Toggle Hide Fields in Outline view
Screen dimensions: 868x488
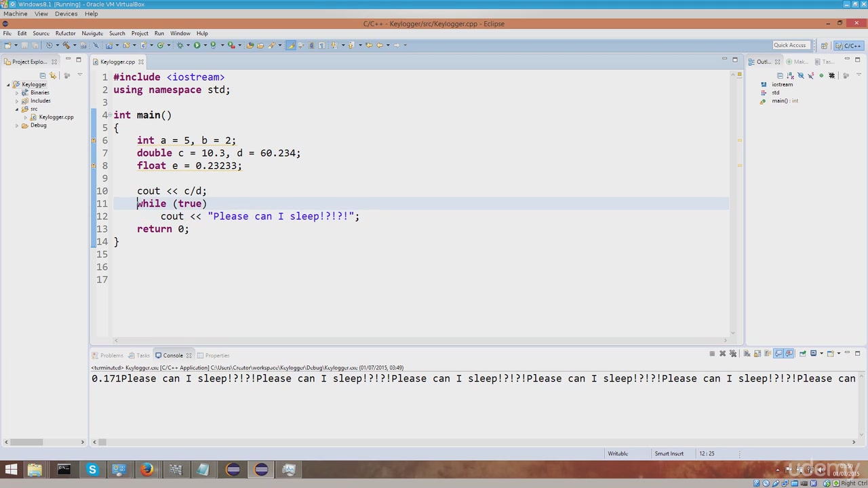801,75
